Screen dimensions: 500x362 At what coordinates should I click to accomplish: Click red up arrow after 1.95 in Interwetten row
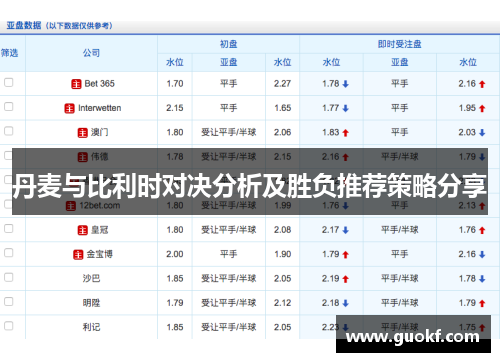click(x=482, y=108)
